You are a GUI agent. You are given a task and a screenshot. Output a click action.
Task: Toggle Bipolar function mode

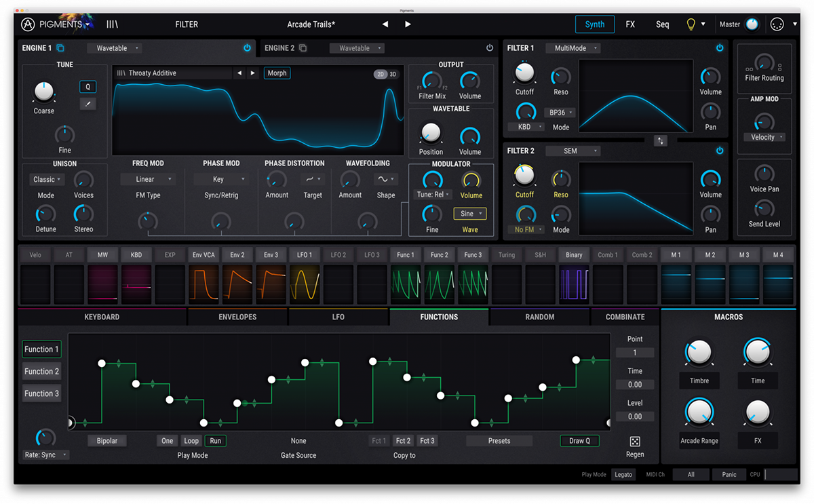coord(107,441)
